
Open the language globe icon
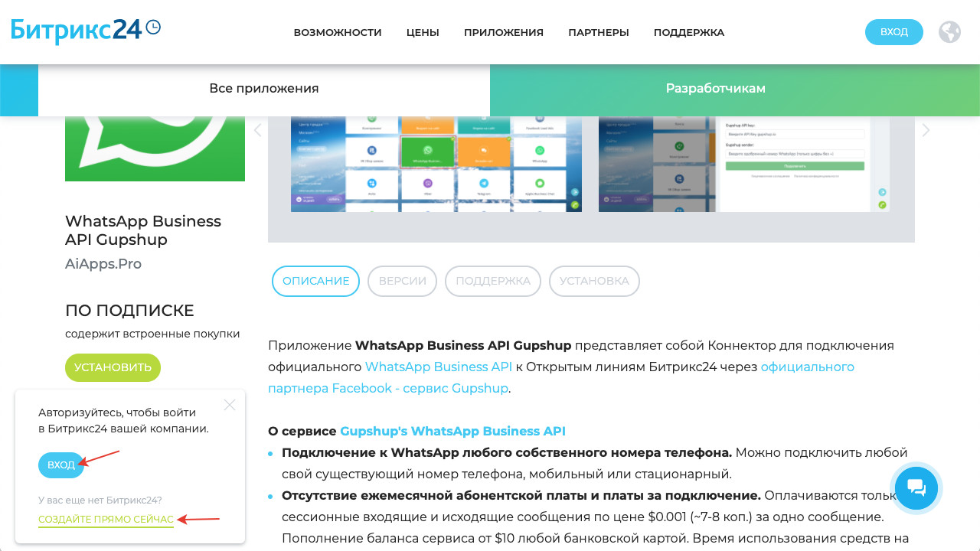(949, 32)
